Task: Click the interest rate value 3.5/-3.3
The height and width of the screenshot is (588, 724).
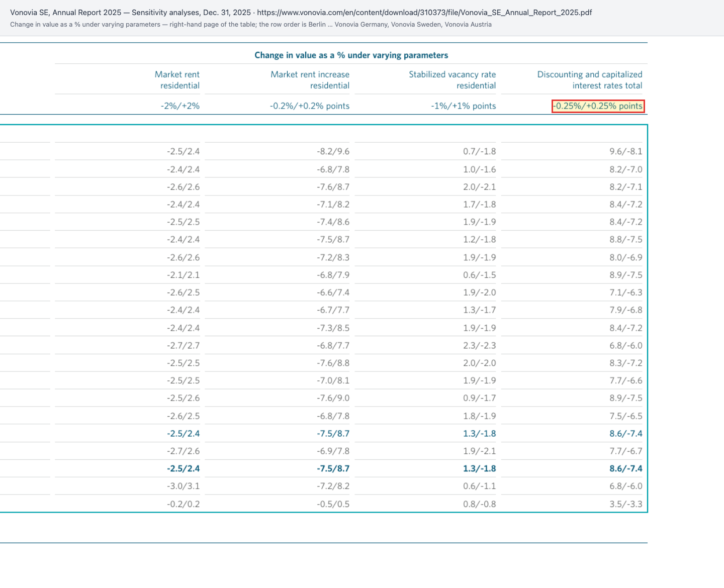Action: [626, 504]
